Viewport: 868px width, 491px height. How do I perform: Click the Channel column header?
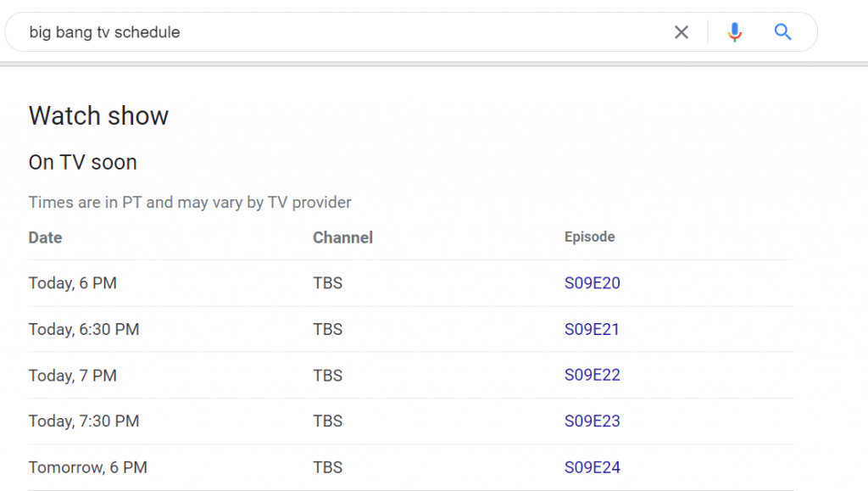(x=343, y=237)
